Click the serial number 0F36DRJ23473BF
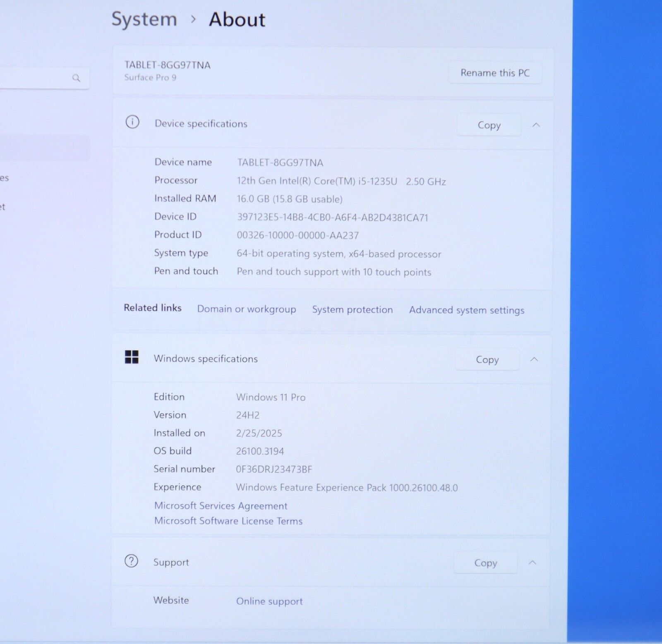This screenshot has height=644, width=662. point(274,469)
